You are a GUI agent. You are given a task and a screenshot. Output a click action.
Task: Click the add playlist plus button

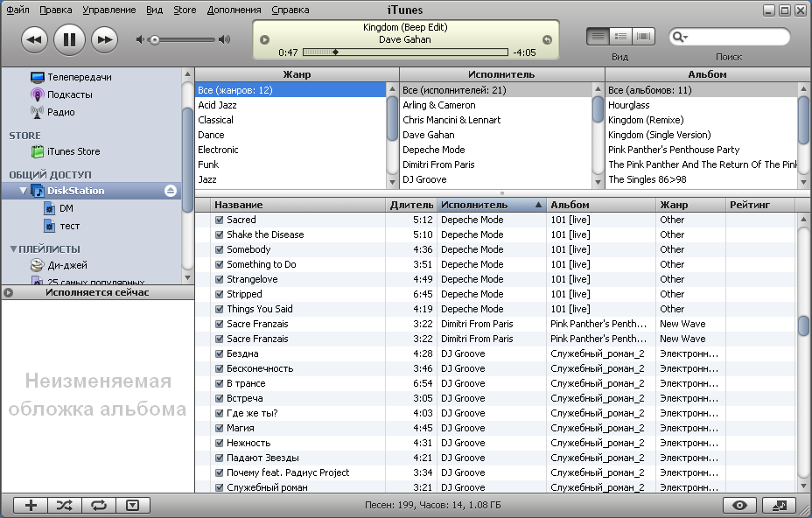coord(31,505)
